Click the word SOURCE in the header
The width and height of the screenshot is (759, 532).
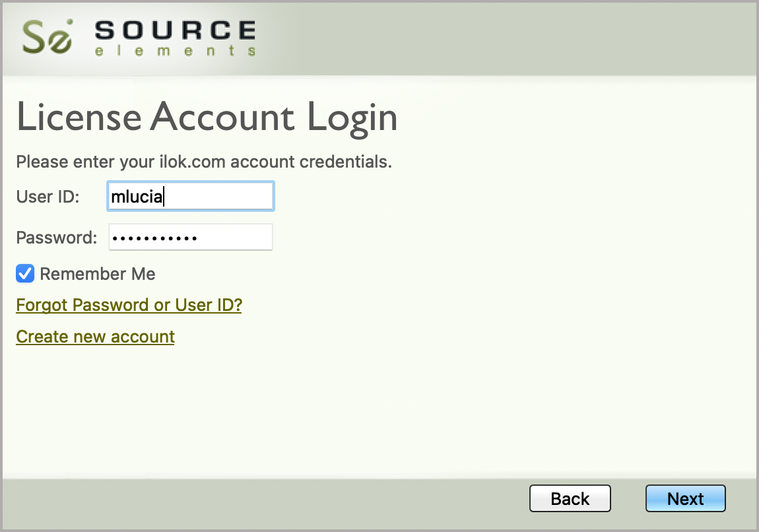click(x=175, y=30)
